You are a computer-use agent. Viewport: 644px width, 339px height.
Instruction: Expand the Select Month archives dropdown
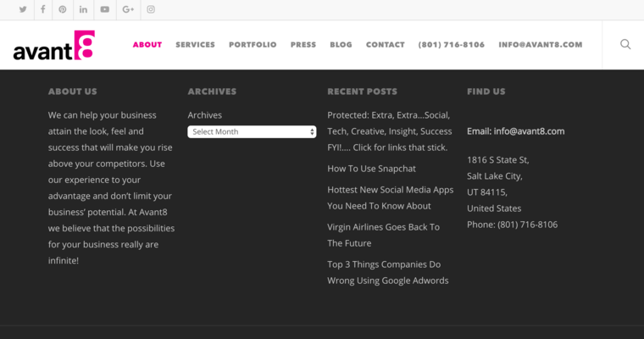coord(252,132)
